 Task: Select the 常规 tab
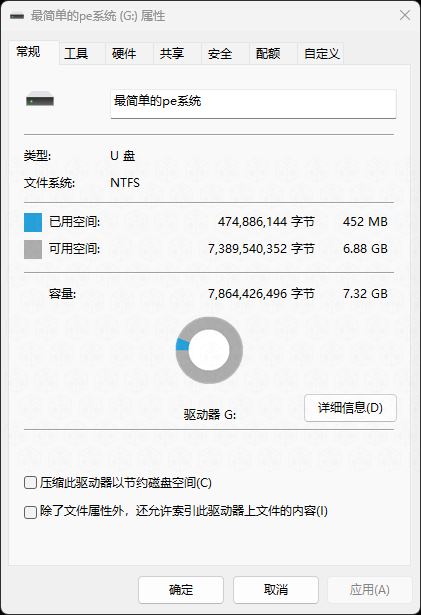click(28, 52)
